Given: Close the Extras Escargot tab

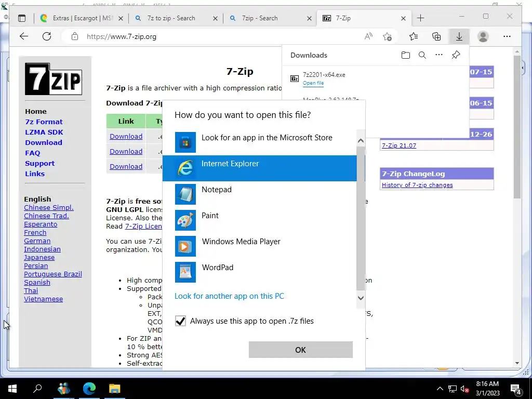Looking at the screenshot, I should coord(121,18).
